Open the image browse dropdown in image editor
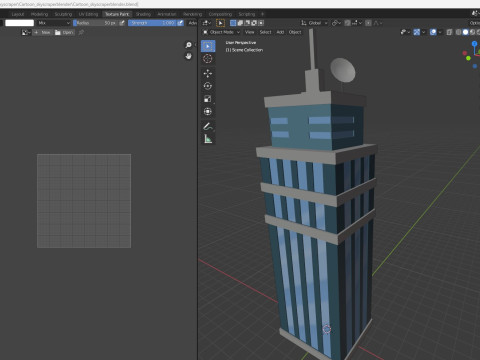This screenshot has height=360, width=480. [x=26, y=32]
